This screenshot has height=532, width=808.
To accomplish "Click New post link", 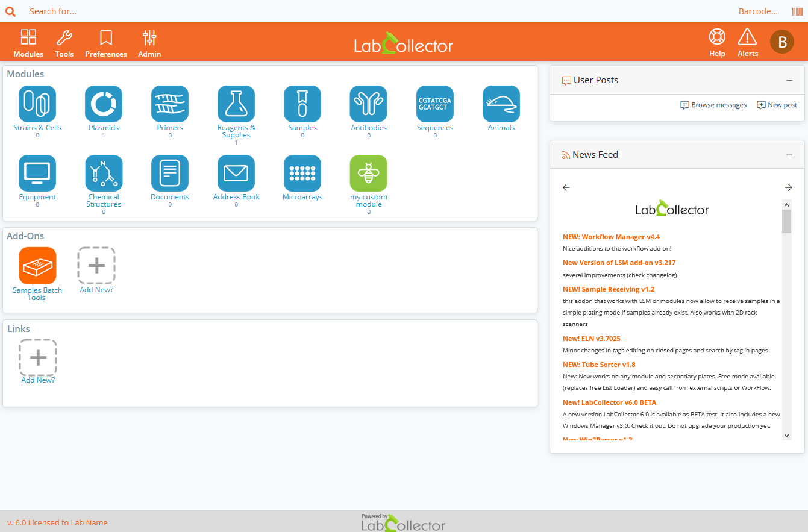I will pyautogui.click(x=777, y=105).
